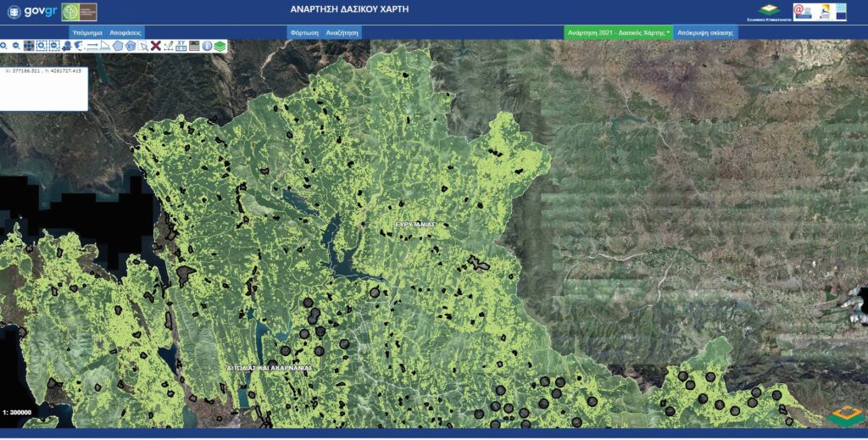The height and width of the screenshot is (440, 868).
Task: Click the Greece map extent icon
Action: tap(80, 46)
